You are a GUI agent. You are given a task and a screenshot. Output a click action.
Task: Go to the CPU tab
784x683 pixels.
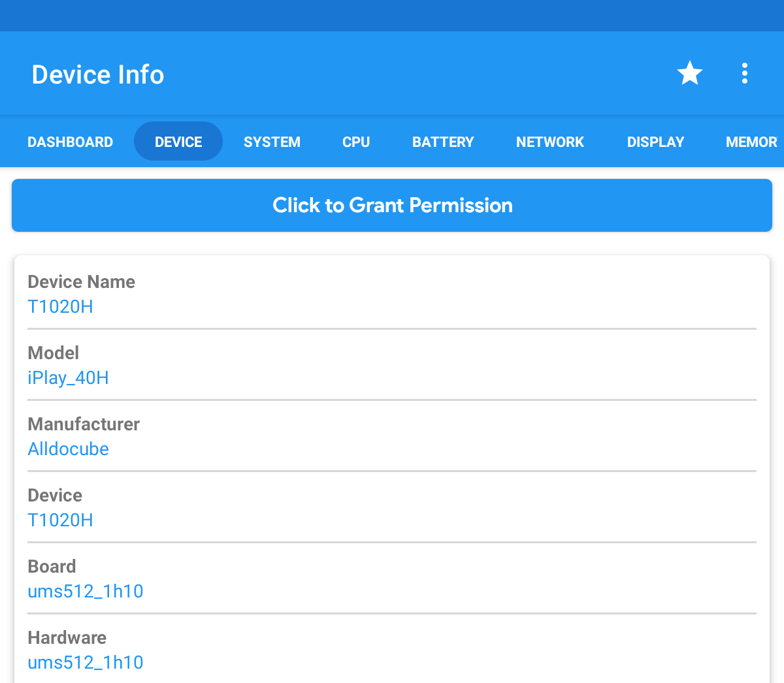pos(356,142)
